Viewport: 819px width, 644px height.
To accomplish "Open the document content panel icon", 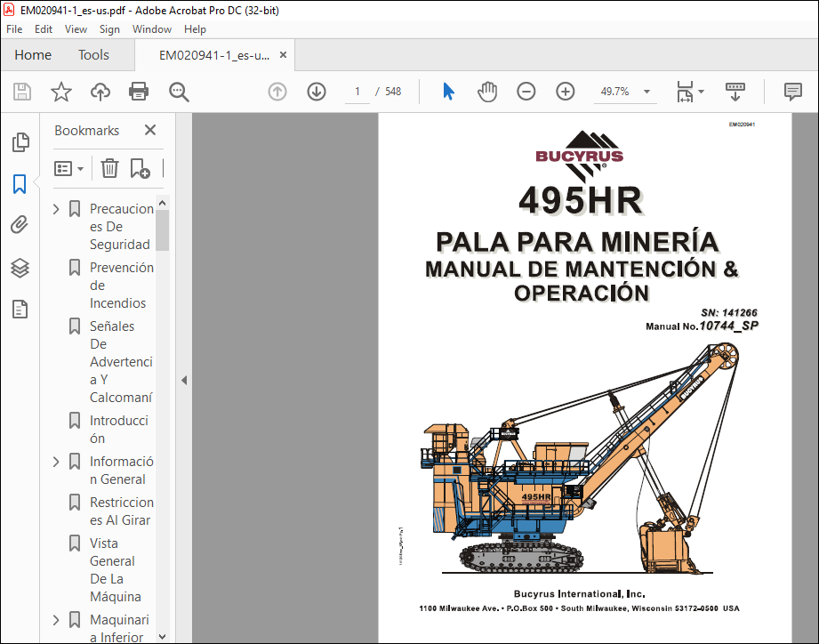I will [x=20, y=310].
